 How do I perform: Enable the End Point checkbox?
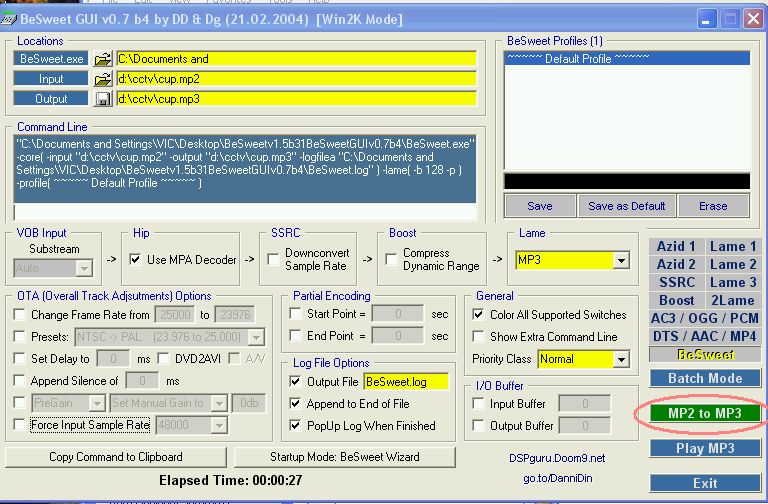(295, 336)
